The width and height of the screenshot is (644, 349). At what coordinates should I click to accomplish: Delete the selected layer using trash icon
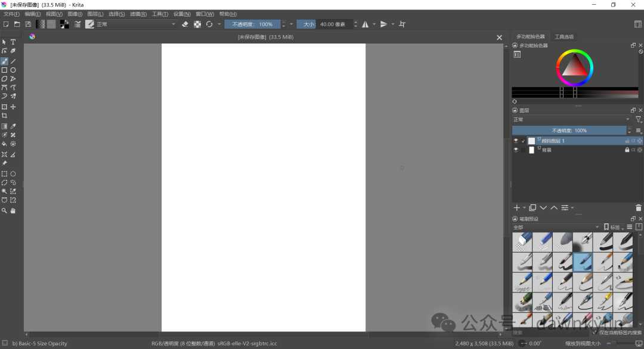tap(638, 207)
